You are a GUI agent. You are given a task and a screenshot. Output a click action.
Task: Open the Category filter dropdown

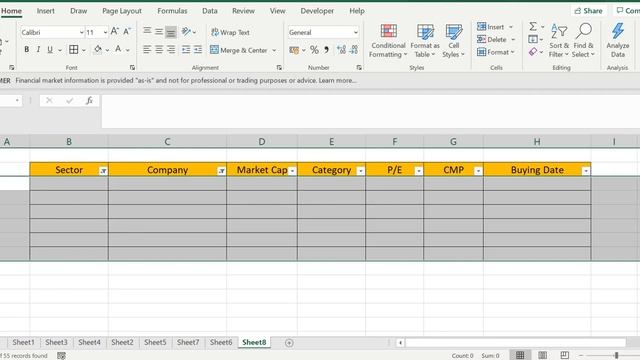[x=360, y=171]
